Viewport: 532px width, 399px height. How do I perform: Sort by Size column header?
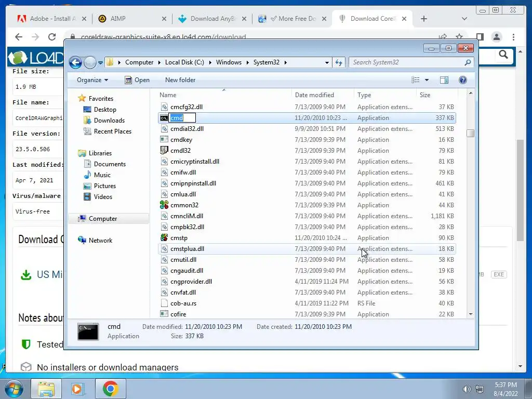[437, 96]
